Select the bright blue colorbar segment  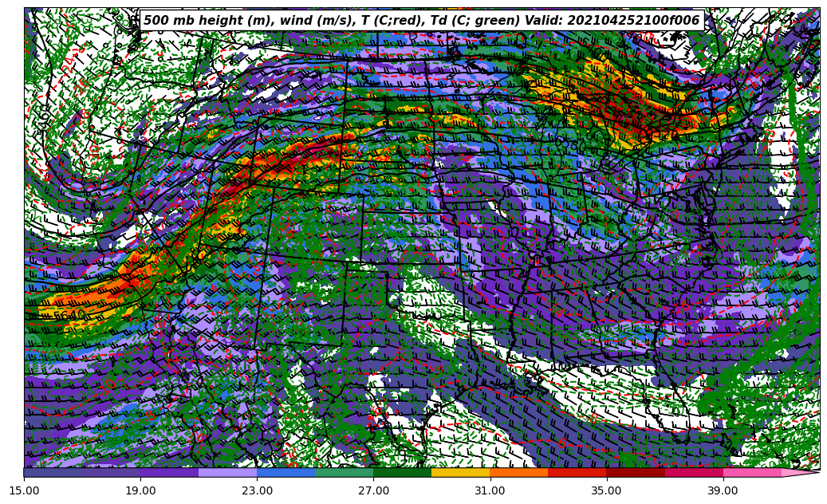pyautogui.click(x=286, y=472)
